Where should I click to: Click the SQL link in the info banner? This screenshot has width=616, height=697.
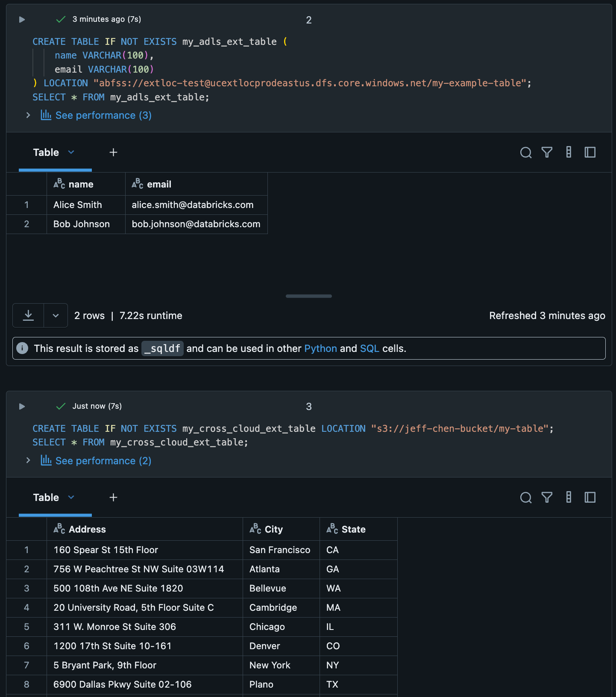click(370, 348)
